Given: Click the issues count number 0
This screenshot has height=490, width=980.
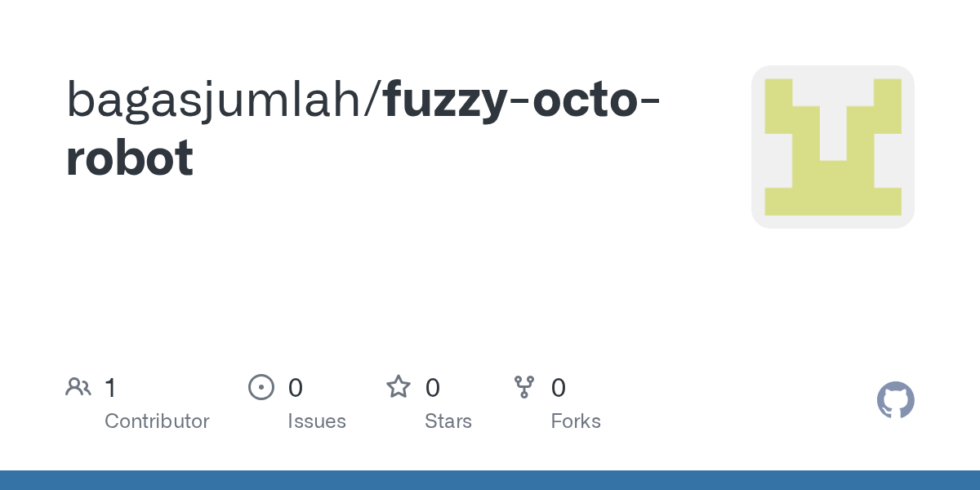Looking at the screenshot, I should point(296,387).
